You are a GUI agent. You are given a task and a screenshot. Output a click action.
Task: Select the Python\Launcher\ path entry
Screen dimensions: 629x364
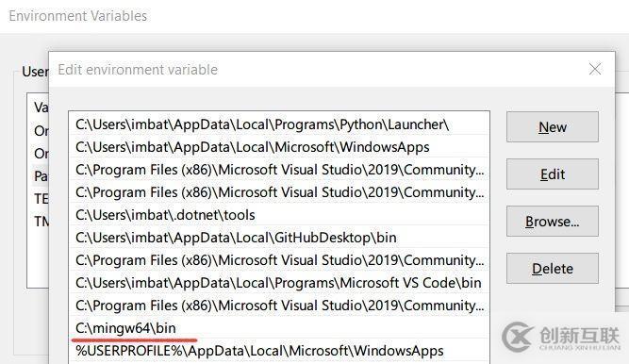(x=279, y=124)
